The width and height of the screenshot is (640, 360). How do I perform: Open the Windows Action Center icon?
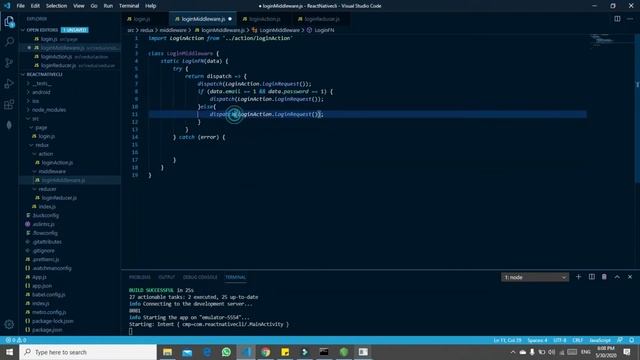click(627, 352)
